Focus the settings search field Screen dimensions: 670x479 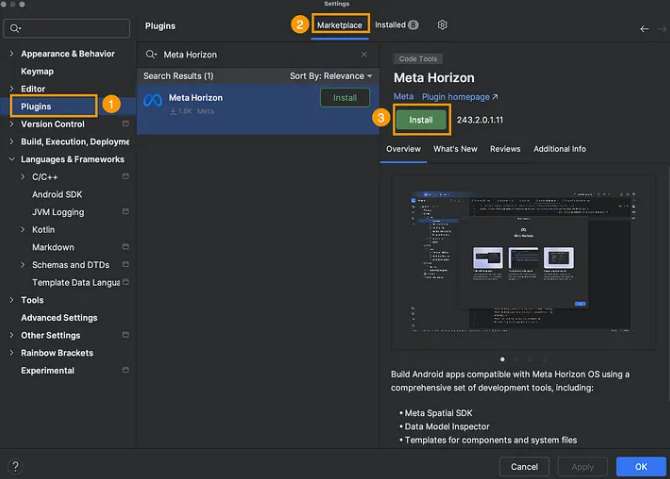point(67,28)
